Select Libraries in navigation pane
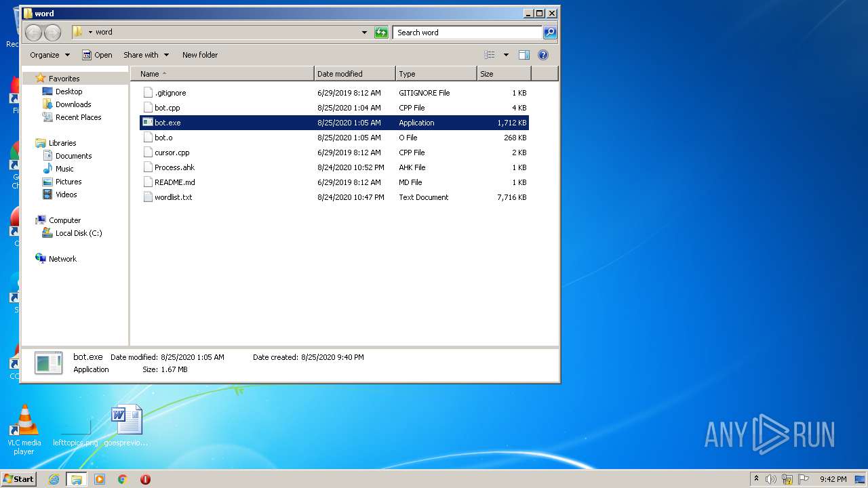Image resolution: width=868 pixels, height=488 pixels. pos(62,143)
